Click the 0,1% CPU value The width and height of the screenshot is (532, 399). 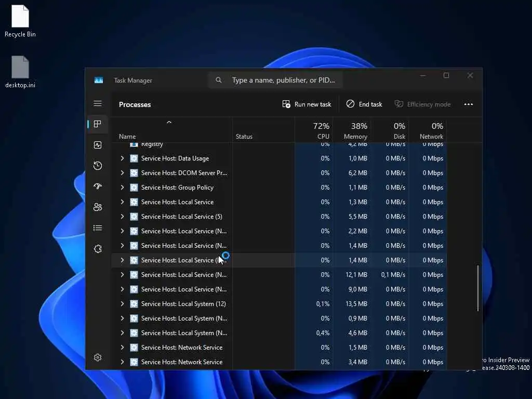pyautogui.click(x=323, y=304)
